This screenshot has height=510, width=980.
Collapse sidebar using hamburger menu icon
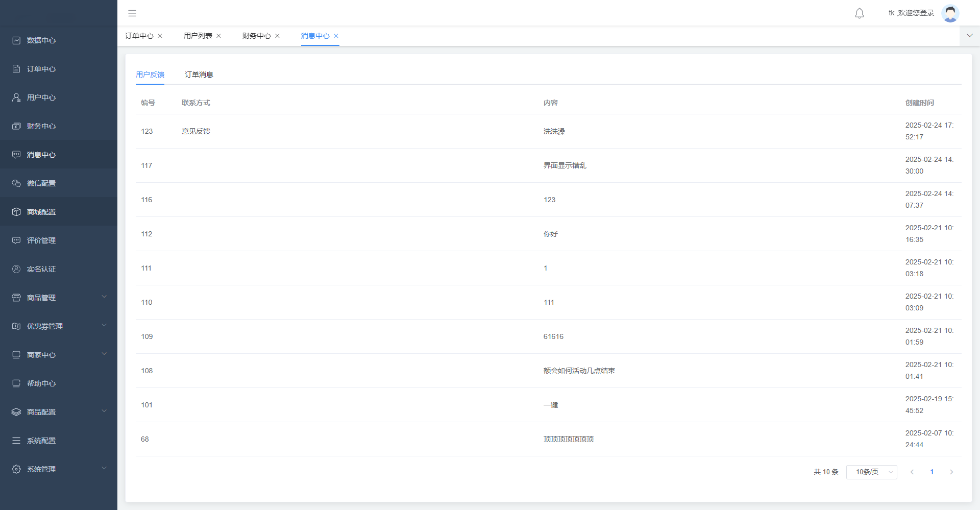coord(132,13)
